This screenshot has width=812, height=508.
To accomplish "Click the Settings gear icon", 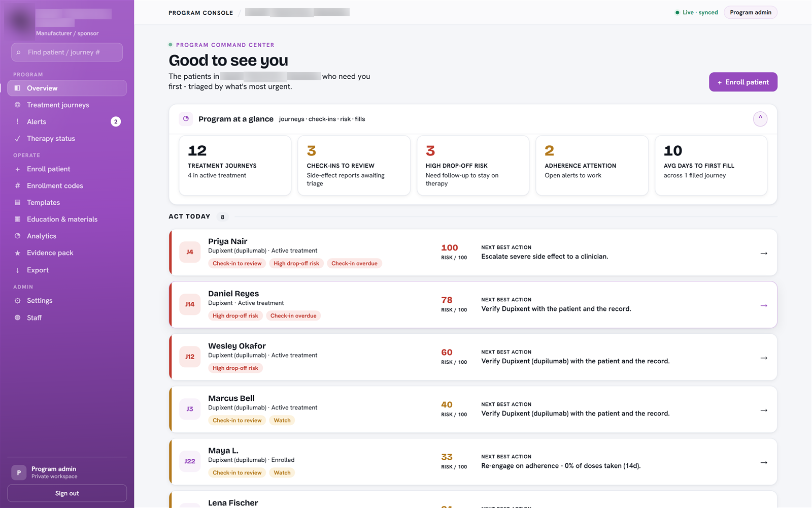I will [x=17, y=301].
